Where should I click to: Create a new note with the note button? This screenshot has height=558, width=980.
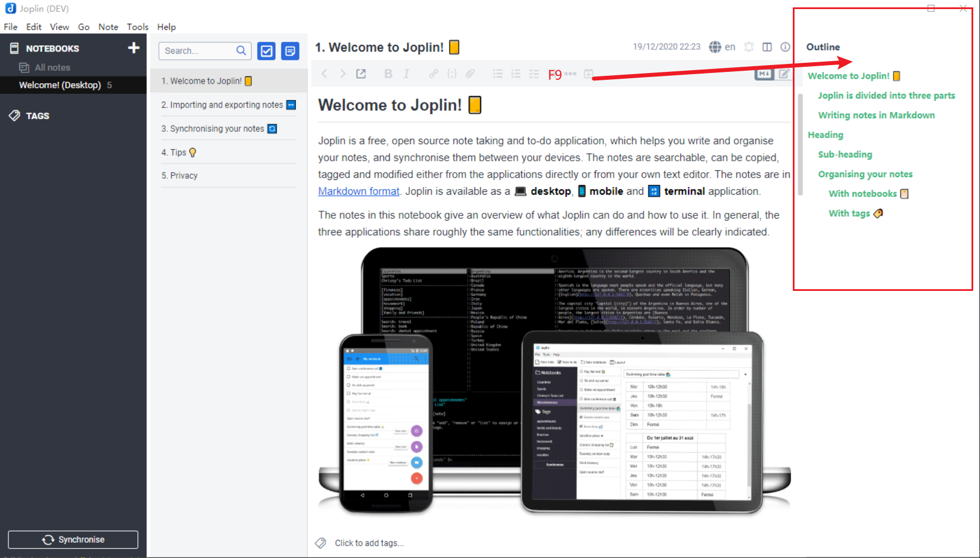pos(290,51)
